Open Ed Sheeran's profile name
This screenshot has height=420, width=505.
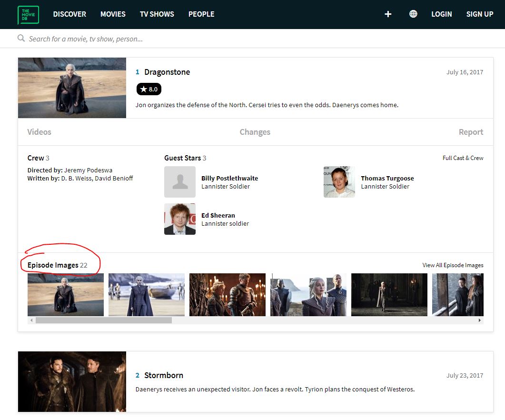click(x=218, y=215)
